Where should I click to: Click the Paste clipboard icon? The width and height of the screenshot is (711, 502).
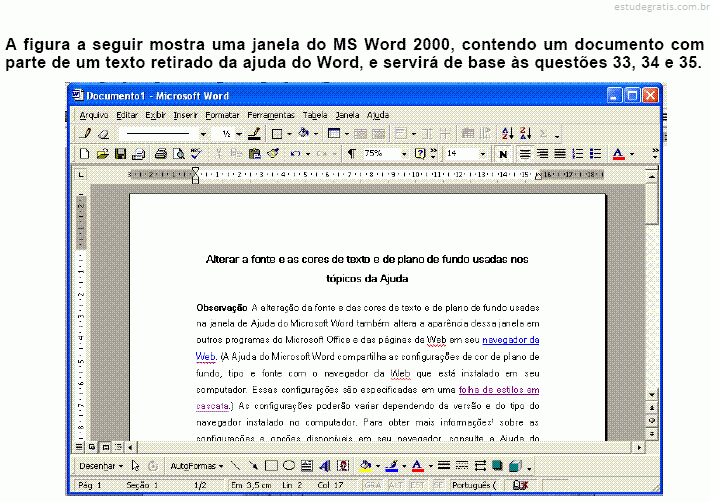pyautogui.click(x=254, y=154)
